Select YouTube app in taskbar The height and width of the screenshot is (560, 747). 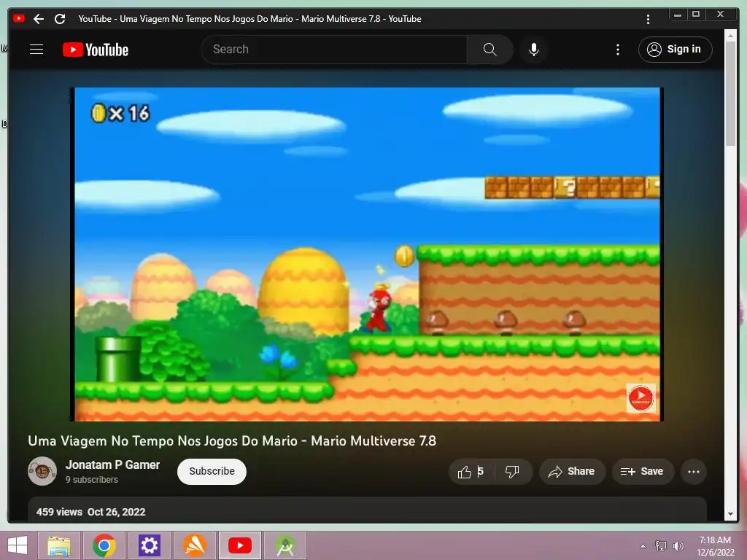click(x=239, y=545)
